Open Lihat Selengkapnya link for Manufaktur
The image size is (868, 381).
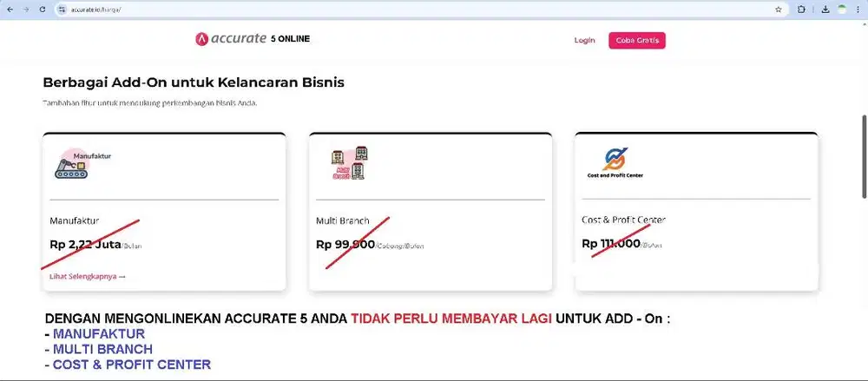pos(88,276)
